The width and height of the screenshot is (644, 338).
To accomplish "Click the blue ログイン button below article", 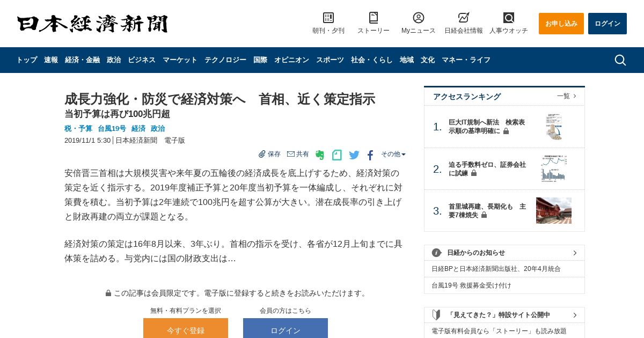I will (286, 328).
